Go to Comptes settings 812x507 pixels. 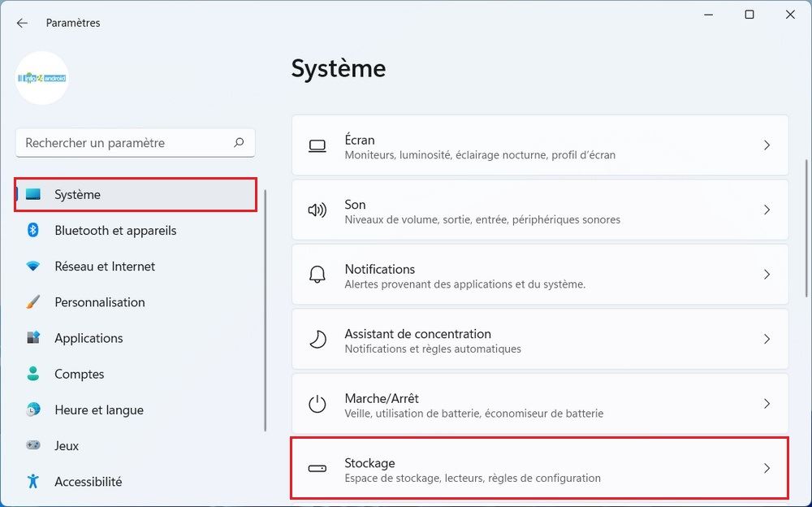tap(79, 374)
